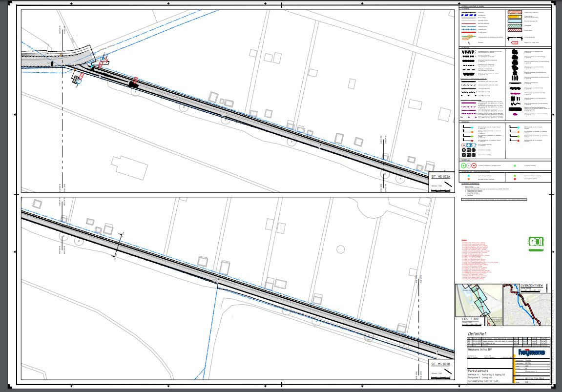
Task: Click the blue Heijmans company logo
Action: [x=531, y=352]
